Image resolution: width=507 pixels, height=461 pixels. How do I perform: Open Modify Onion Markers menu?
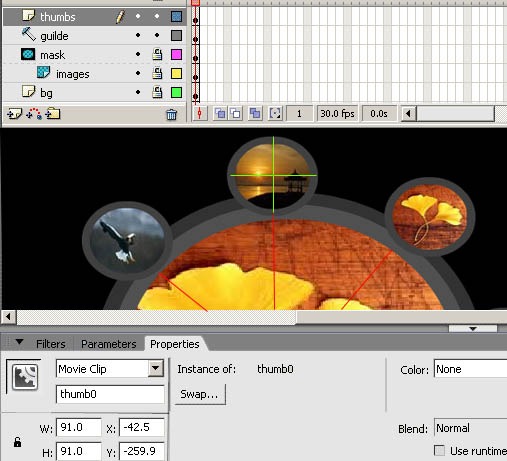pyautogui.click(x=275, y=114)
